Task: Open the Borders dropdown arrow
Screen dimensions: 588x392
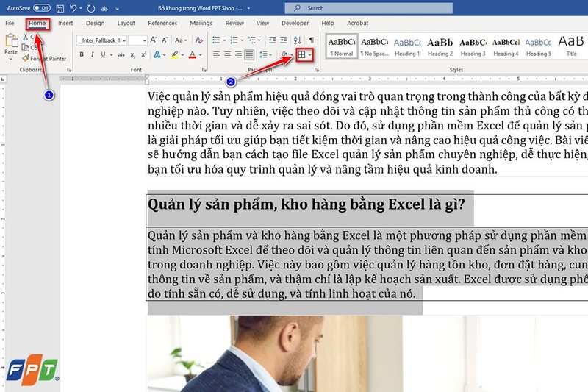Action: [x=309, y=55]
